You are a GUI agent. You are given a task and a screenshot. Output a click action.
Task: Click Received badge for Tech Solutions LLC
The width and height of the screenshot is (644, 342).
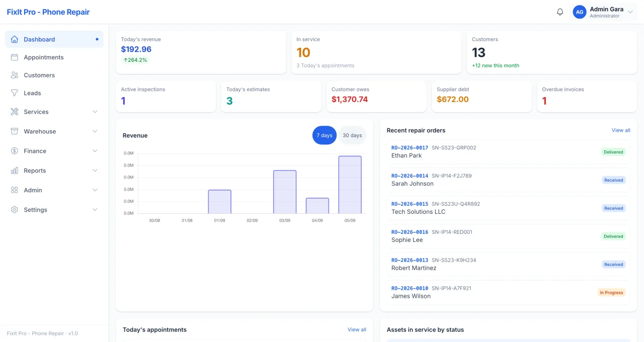(614, 208)
